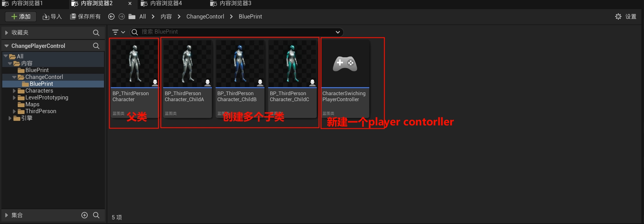Select BP_ThirdPersonCharacter parent blueprint thumbnail
Screen dimensions: 644x224
135,64
